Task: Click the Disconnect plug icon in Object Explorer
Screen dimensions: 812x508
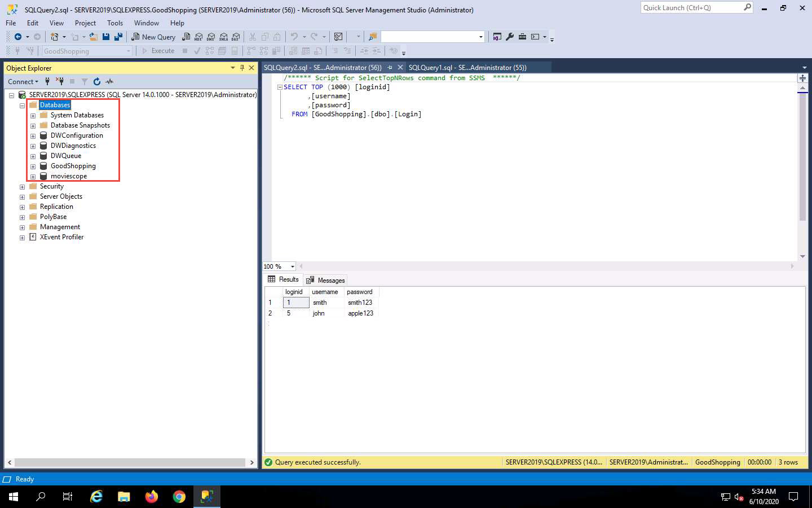Action: 60,81
